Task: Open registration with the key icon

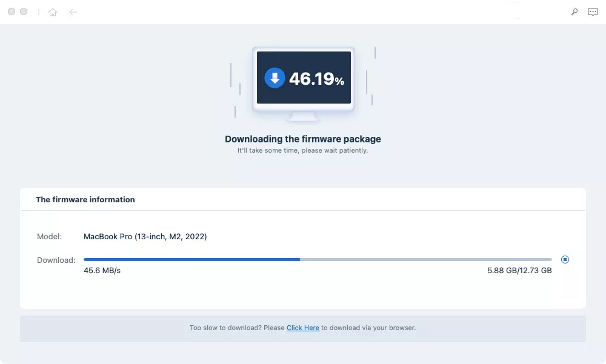Action: [574, 12]
